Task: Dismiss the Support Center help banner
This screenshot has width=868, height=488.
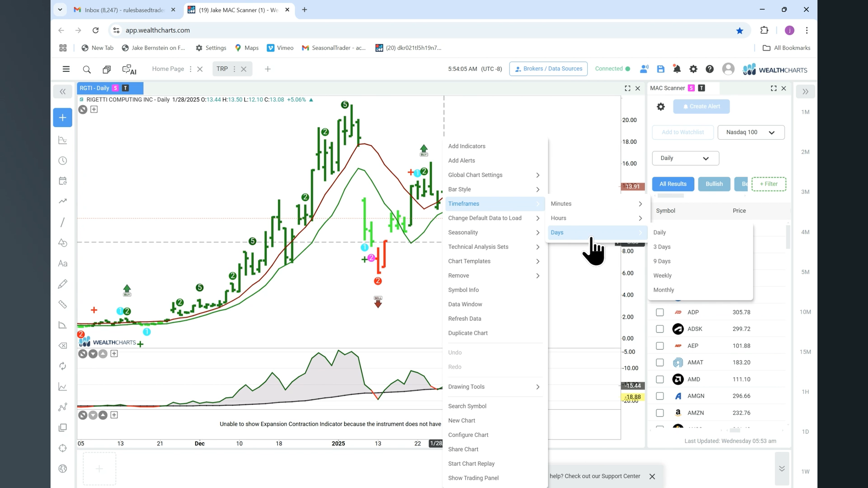Action: pyautogui.click(x=652, y=476)
